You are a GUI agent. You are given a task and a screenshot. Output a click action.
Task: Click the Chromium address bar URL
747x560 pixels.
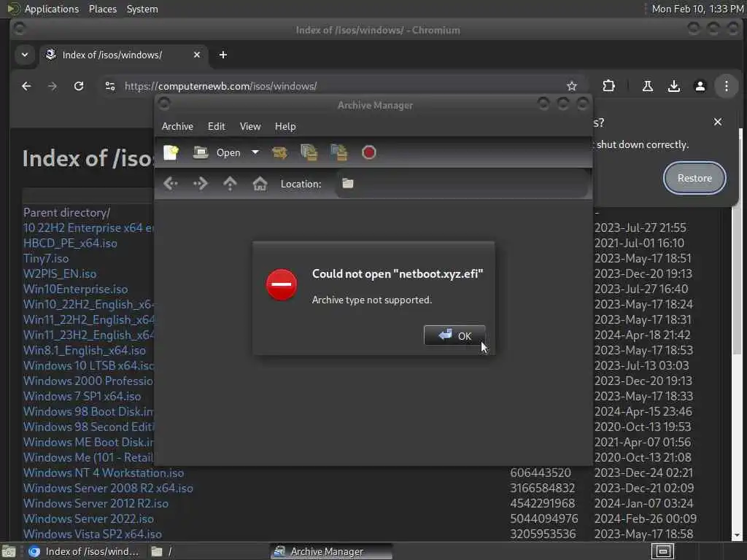pos(220,86)
